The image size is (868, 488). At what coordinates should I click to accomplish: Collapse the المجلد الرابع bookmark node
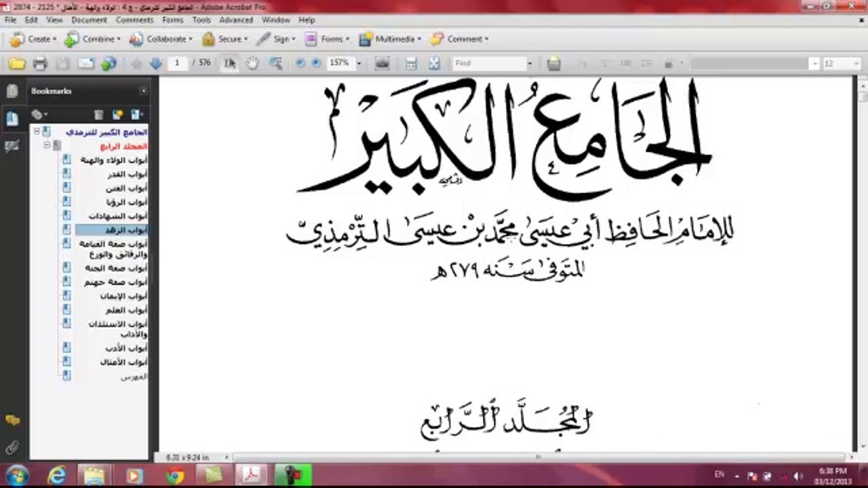(x=47, y=146)
